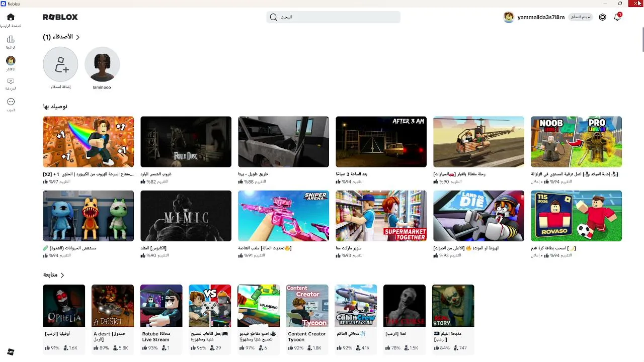The height and width of the screenshot is (362, 644).
Task: Go to Home in the left sidebar
Action: pos(11,17)
